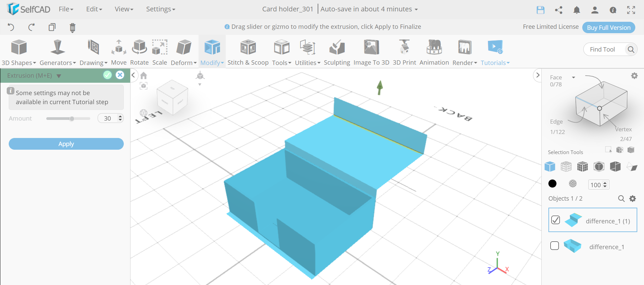
Task: Click the copy object icon
Action: pos(52,27)
